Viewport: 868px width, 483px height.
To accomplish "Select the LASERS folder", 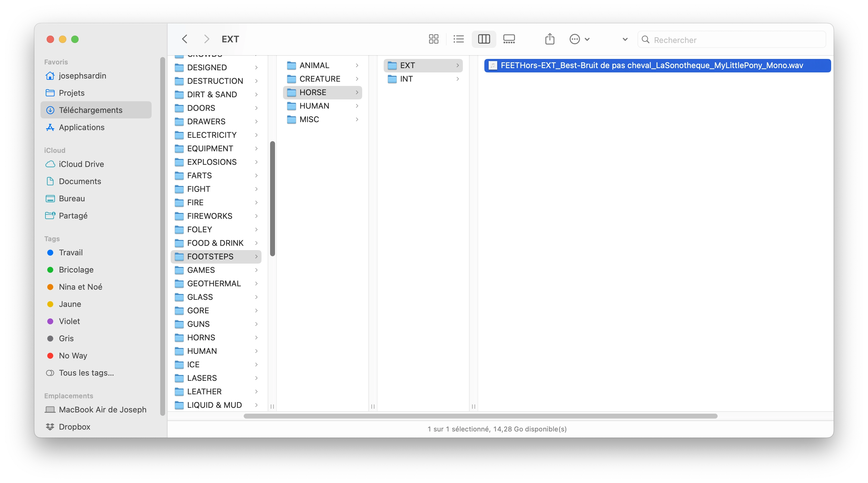I will click(216, 378).
